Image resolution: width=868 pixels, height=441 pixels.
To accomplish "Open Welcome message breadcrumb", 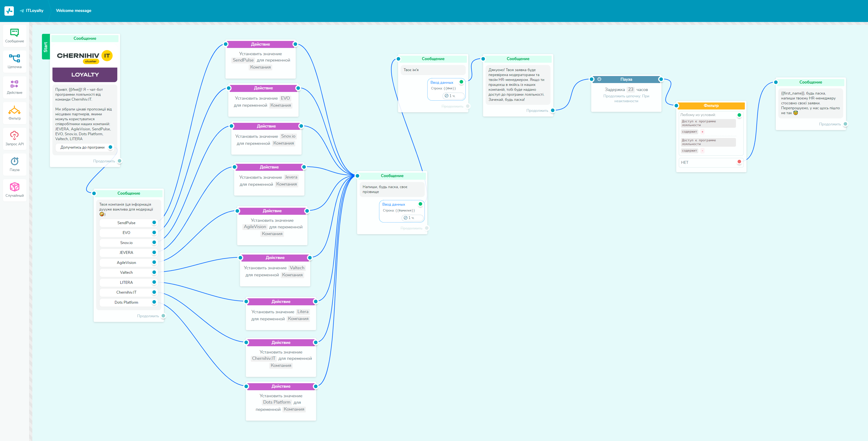I will [74, 11].
